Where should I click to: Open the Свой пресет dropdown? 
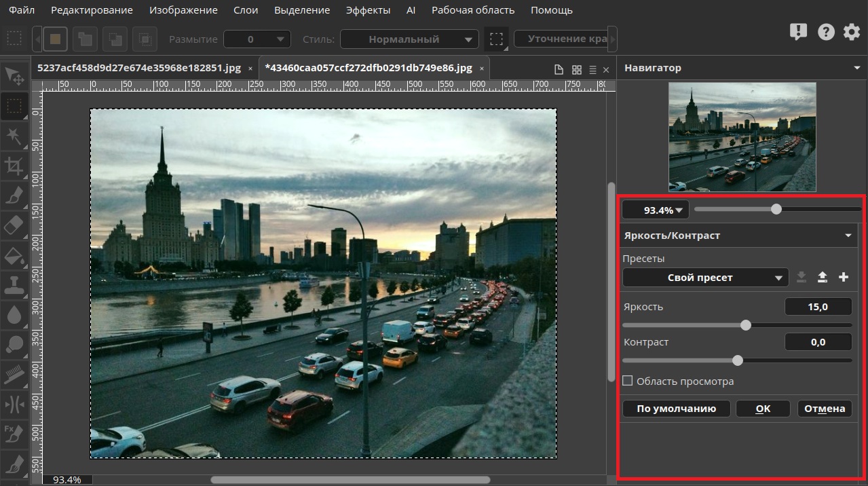click(705, 278)
